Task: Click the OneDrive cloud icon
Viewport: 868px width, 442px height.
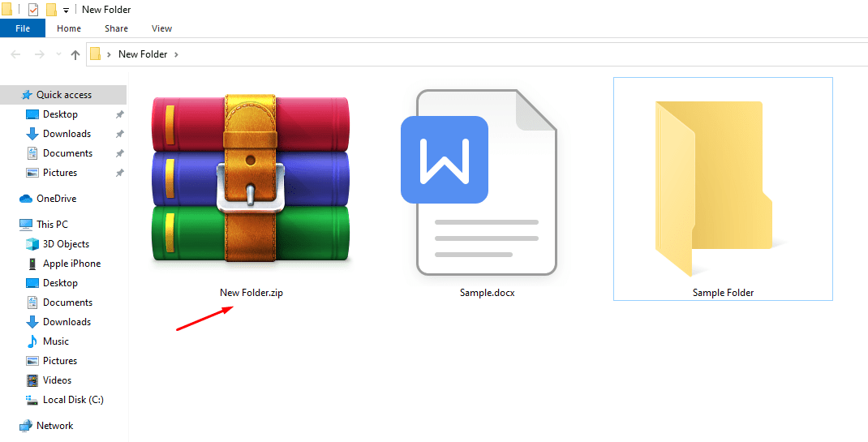Action: click(26, 199)
